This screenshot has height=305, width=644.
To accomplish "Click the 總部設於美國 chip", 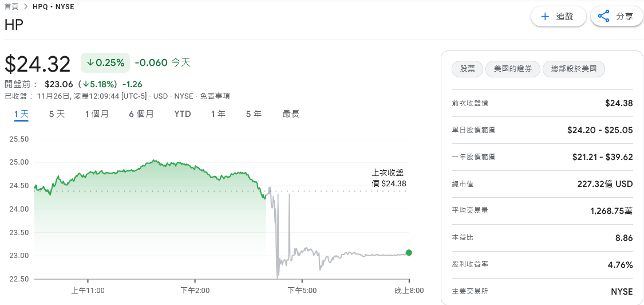I will click(574, 69).
